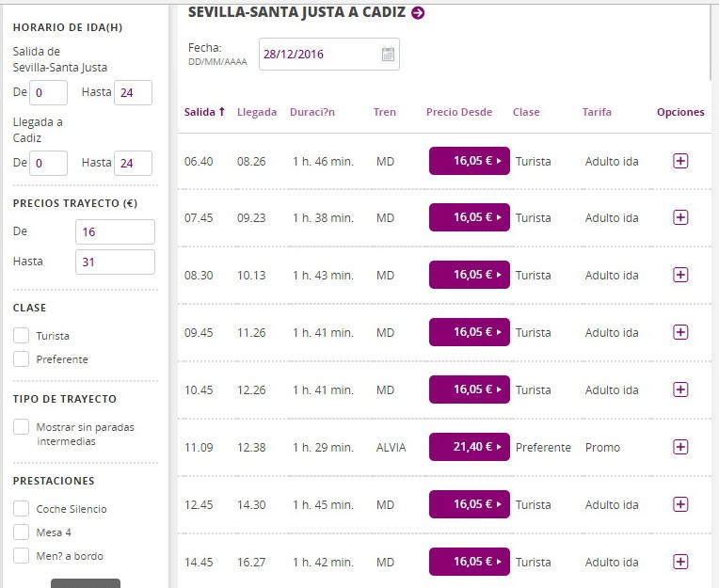Click the Precio Desde column header

(x=458, y=112)
